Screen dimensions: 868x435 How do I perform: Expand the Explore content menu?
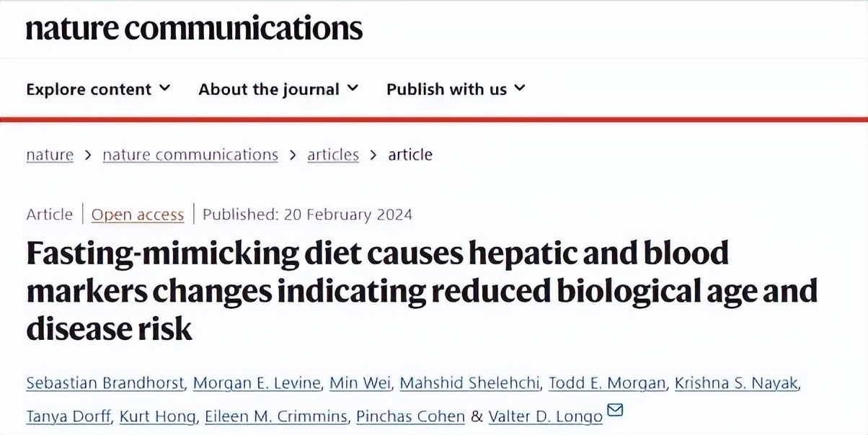pyautogui.click(x=98, y=89)
